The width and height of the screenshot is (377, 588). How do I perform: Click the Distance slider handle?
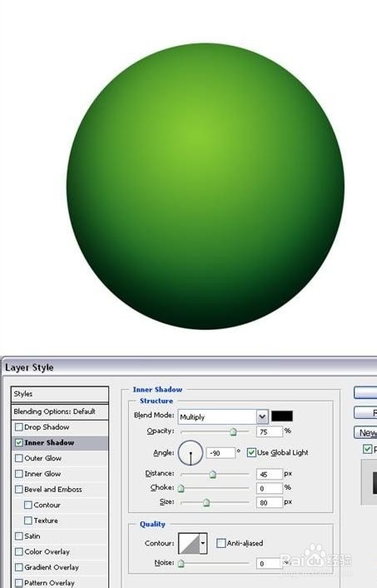(212, 475)
